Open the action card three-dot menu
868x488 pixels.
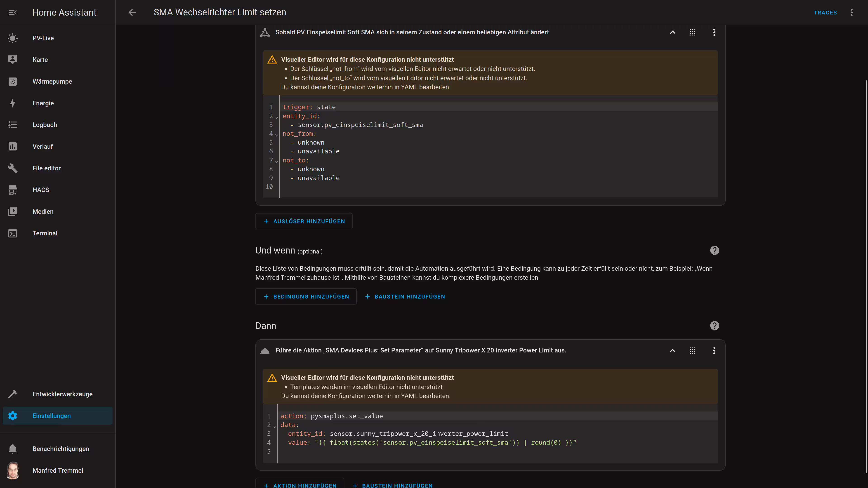[714, 351]
